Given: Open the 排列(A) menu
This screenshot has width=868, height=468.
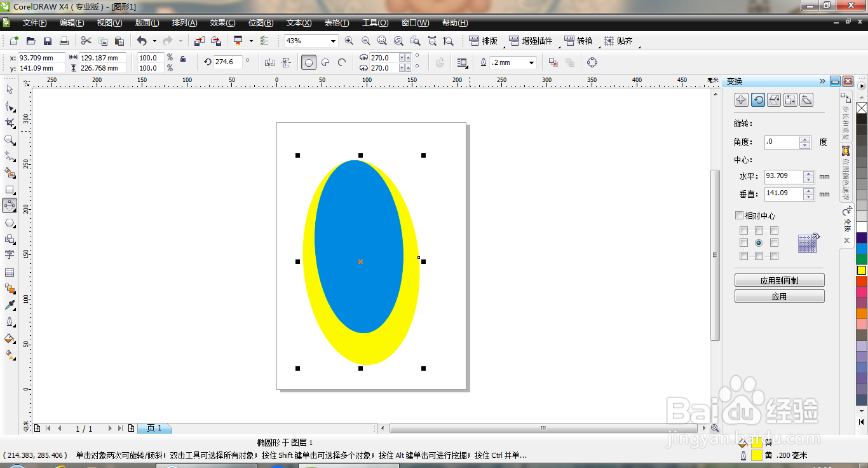Looking at the screenshot, I should (185, 23).
